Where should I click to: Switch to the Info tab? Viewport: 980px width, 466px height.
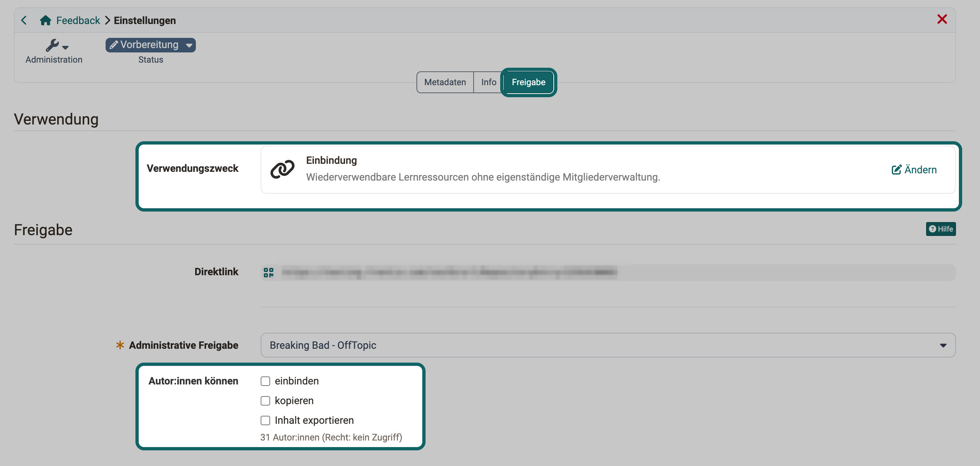pos(489,82)
